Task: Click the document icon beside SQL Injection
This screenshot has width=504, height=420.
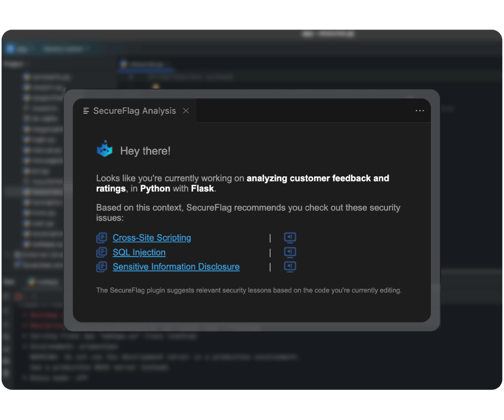Action: tap(102, 252)
